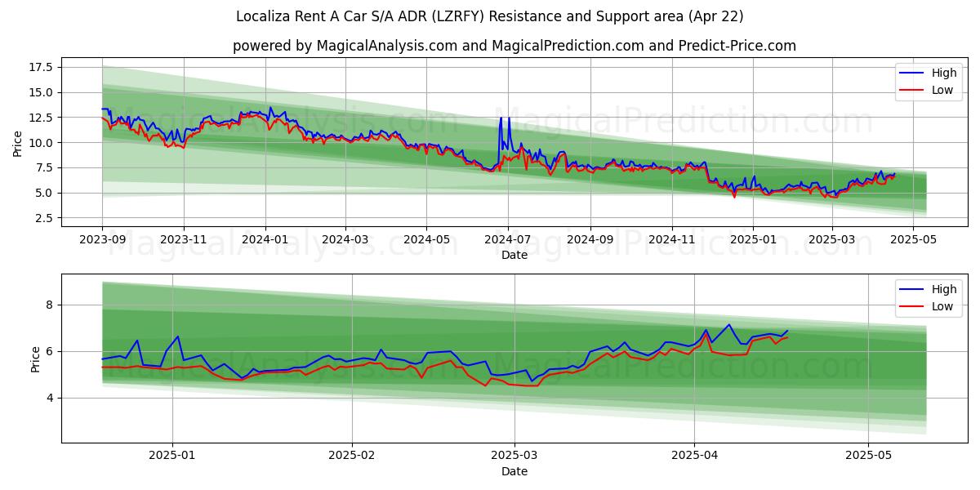The image size is (980, 490).
Task: Click the upper chart 2025-01 tick label
Action: pos(753,240)
